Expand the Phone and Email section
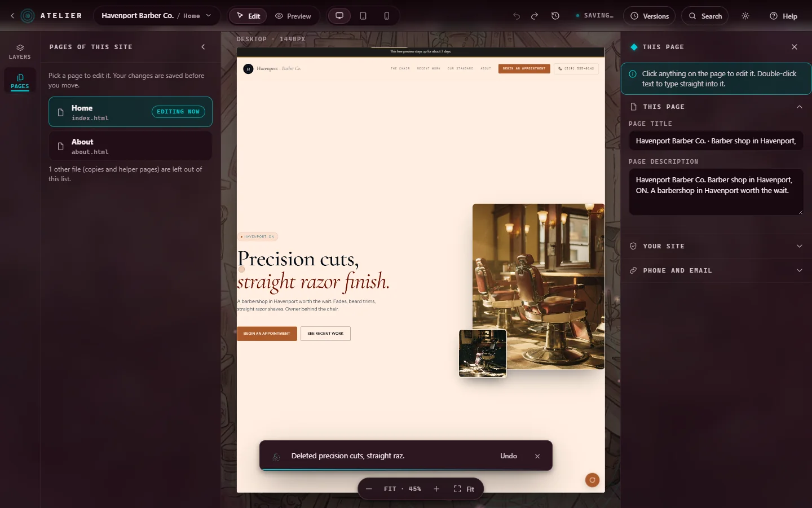Viewport: 812px width, 508px height. tap(716, 270)
